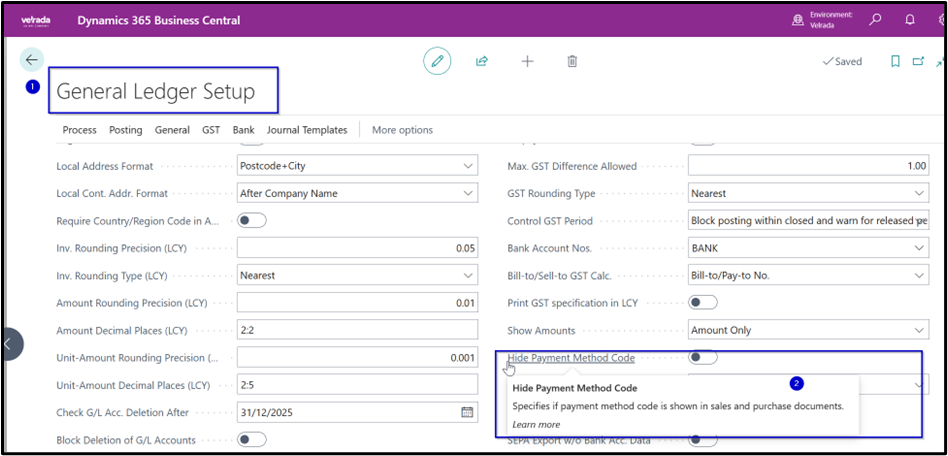Click the pencil edit icon
The width and height of the screenshot is (948, 456).
(x=437, y=61)
